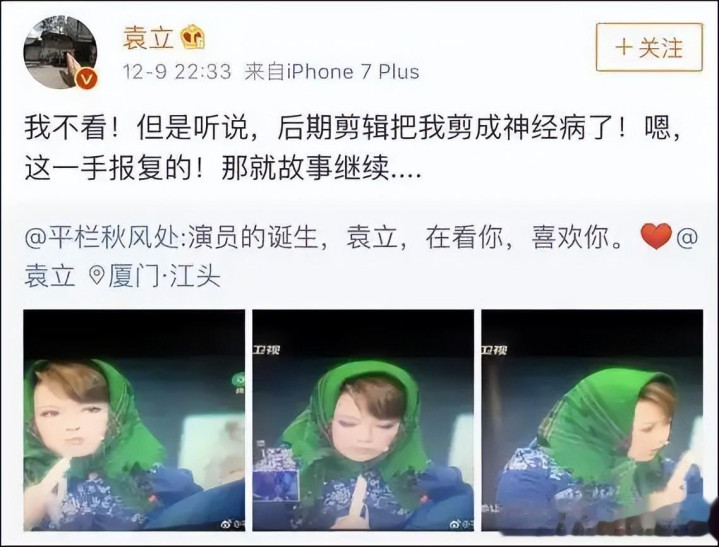Click the 卫视 logo in middle photo
Viewport: 719px width, 547px height.
(266, 350)
